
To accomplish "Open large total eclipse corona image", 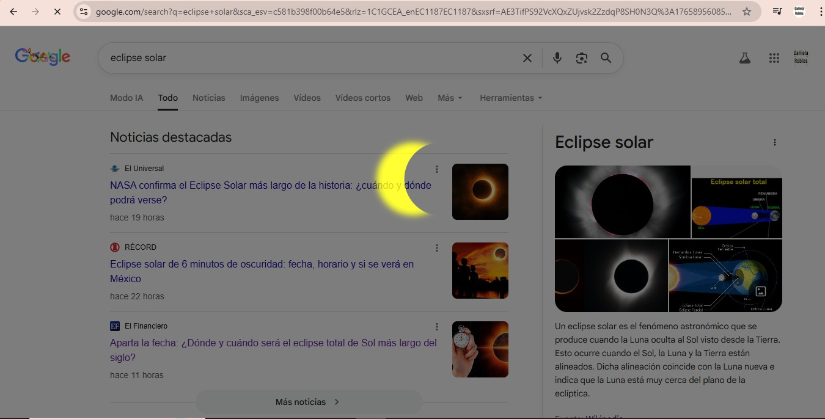I will pyautogui.click(x=622, y=202).
